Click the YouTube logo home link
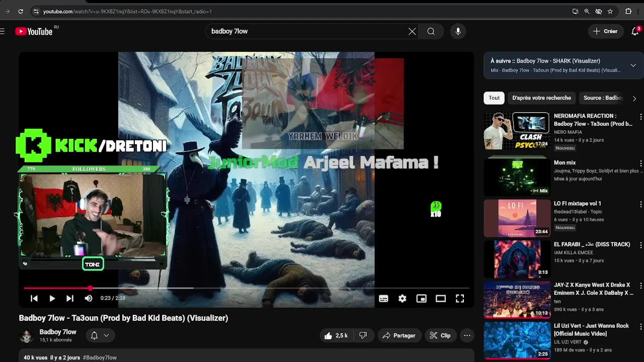Image resolution: width=644 pixels, height=362 pixels. point(34,31)
